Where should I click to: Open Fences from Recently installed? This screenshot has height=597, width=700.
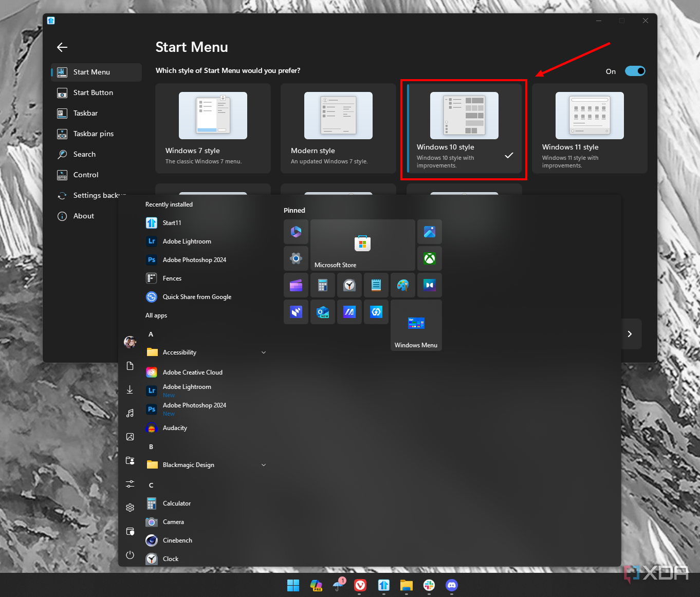(x=207, y=278)
